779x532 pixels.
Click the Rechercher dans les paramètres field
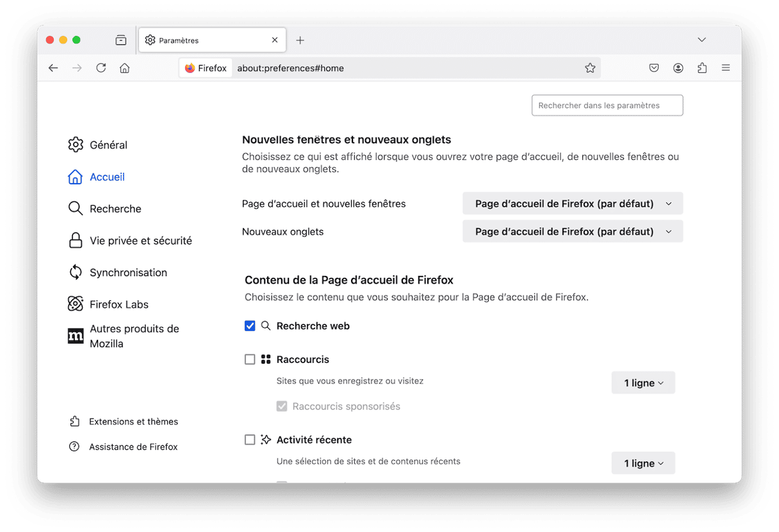607,106
